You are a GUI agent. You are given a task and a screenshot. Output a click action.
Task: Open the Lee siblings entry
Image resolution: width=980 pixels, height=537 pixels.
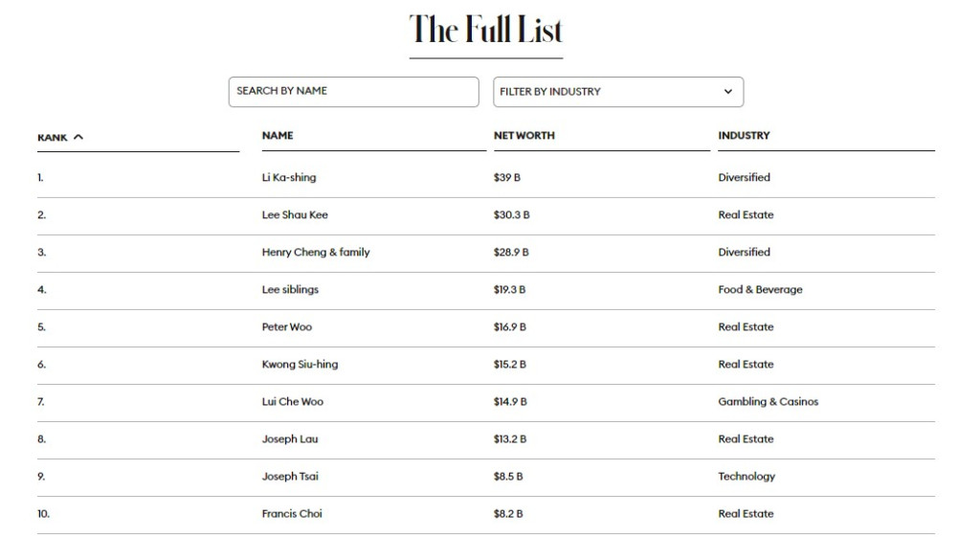(x=290, y=290)
